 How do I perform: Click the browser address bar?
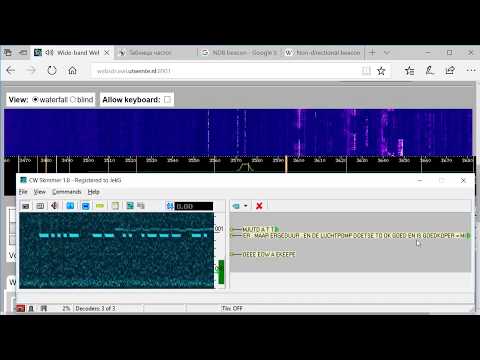[227, 71]
